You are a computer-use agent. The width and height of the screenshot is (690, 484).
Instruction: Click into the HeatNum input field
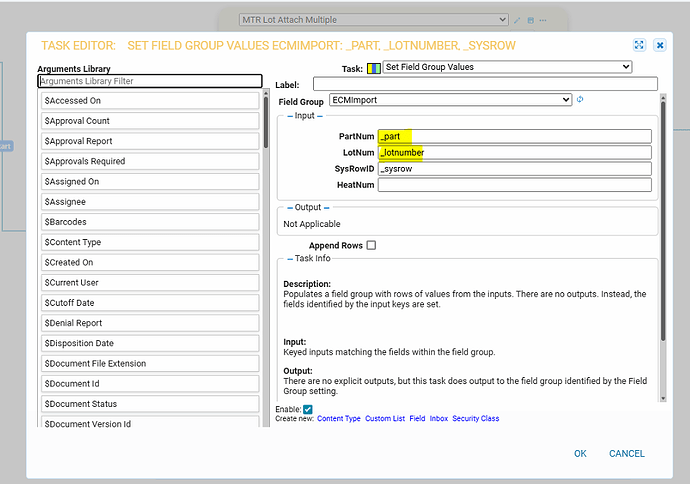514,185
